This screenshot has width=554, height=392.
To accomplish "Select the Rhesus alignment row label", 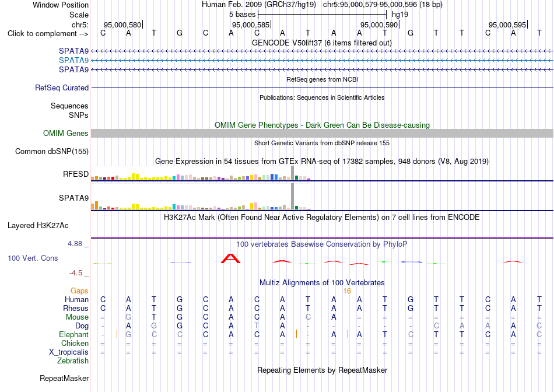I will point(76,308).
